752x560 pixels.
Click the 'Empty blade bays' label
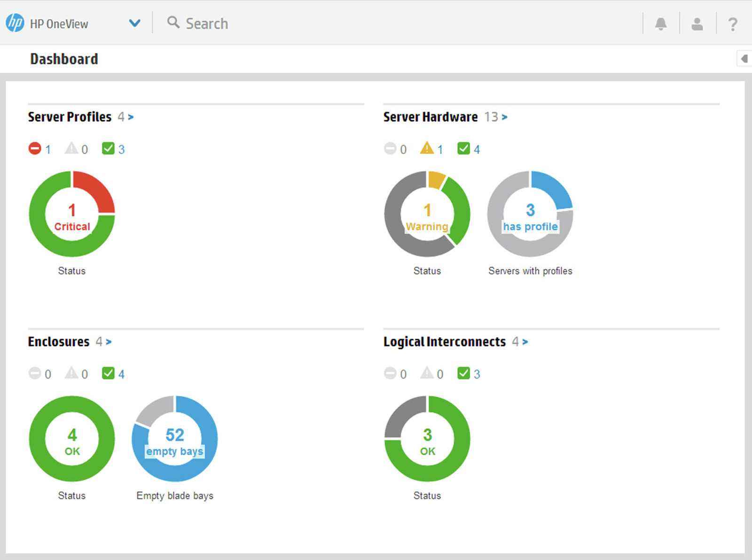175,496
